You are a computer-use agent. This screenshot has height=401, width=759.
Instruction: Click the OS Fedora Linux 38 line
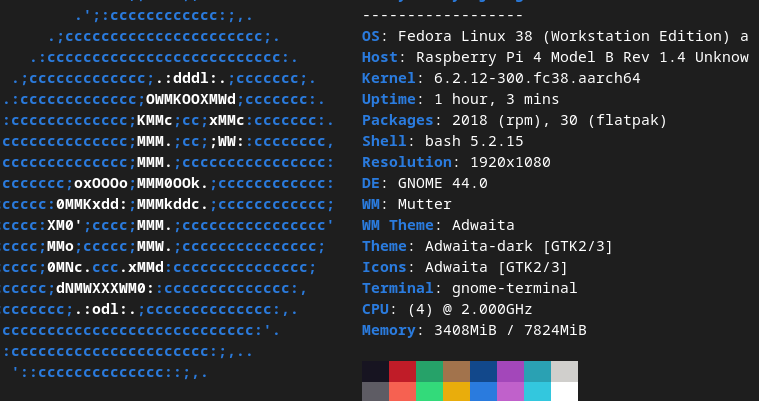[x=555, y=36]
